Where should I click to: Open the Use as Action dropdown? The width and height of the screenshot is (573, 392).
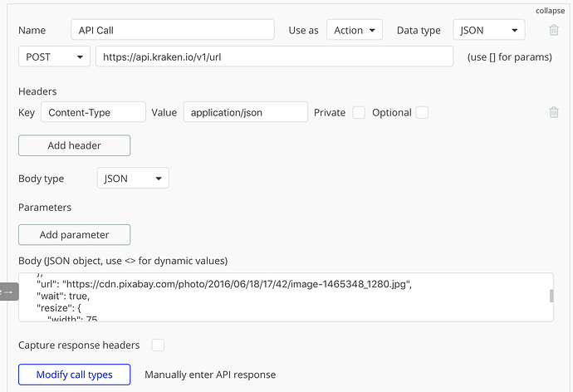pos(355,30)
